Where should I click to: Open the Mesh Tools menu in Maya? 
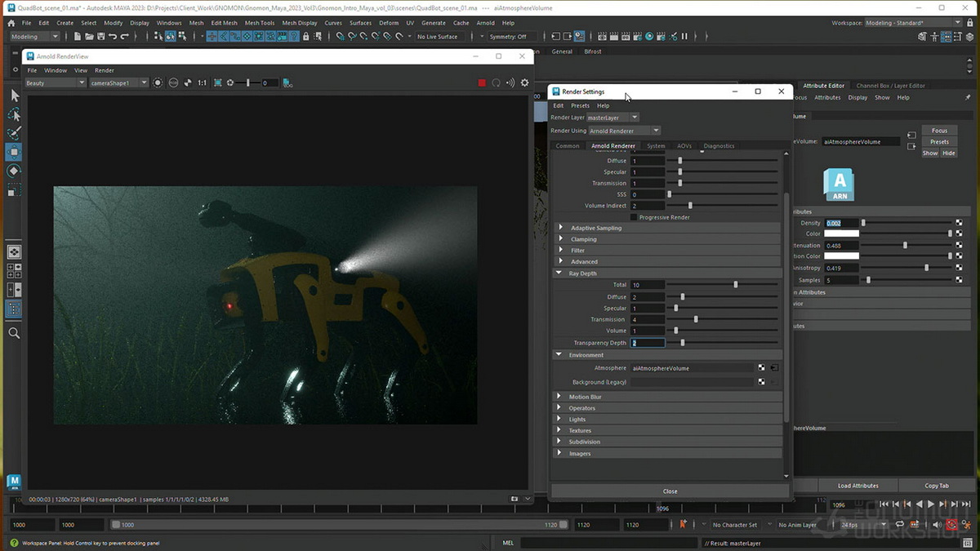260,23
